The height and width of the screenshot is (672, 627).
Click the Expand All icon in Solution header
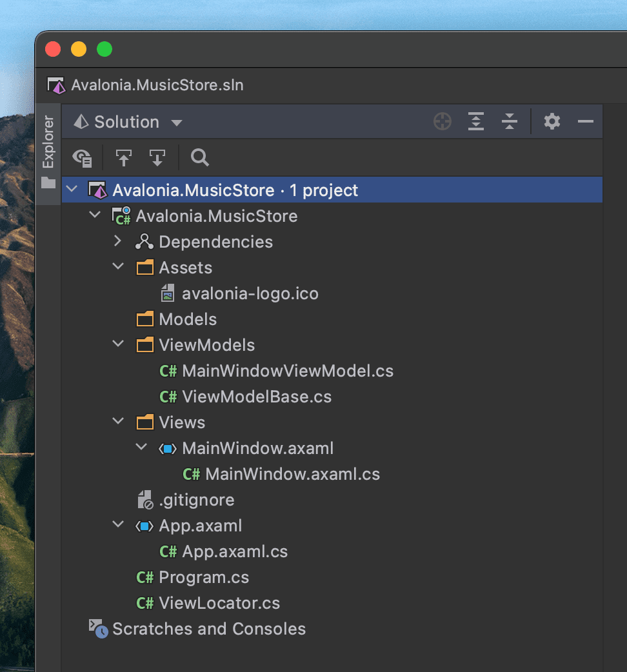476,121
